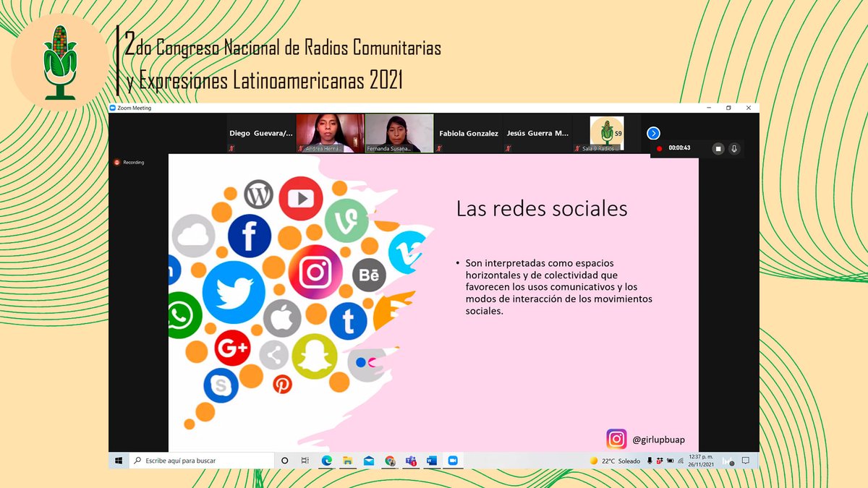The width and height of the screenshot is (868, 488).
Task: Select Fabiola Gonzalez participant tile
Action: [469, 134]
